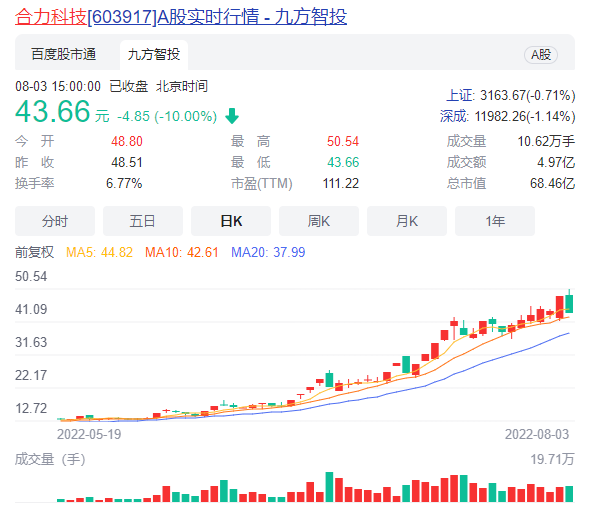Viewport: 603px width, 513px height.
Task: Switch to 周K weekly candlestick chart
Action: 319,221
